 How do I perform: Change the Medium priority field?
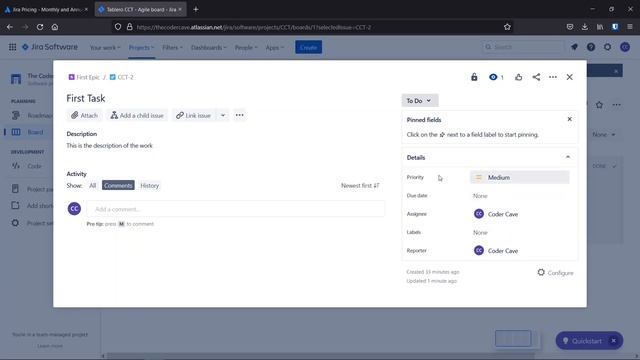click(x=520, y=178)
